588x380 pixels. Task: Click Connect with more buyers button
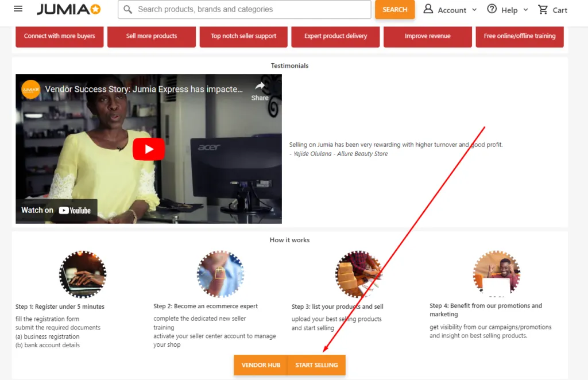(60, 36)
